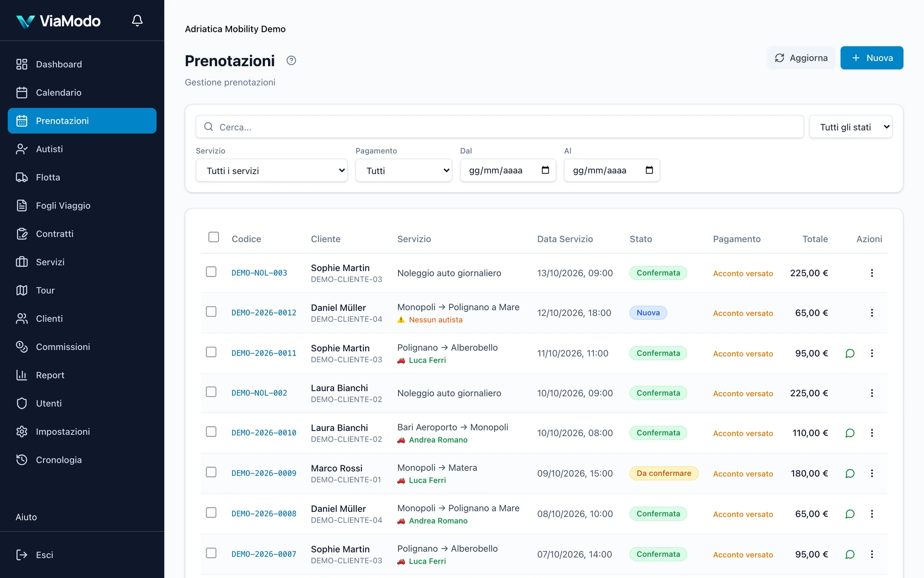924x578 pixels.
Task: Check the DEMO-2026-0009 row checkbox
Action: click(211, 472)
